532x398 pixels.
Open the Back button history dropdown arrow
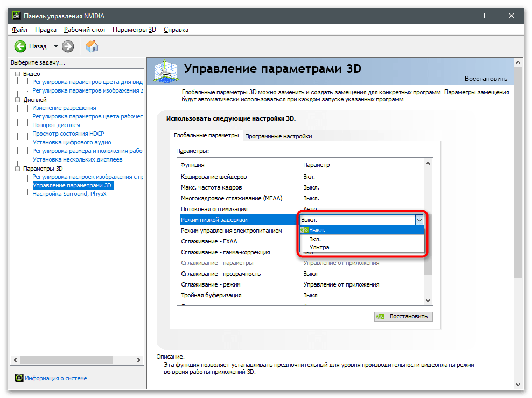(55, 47)
